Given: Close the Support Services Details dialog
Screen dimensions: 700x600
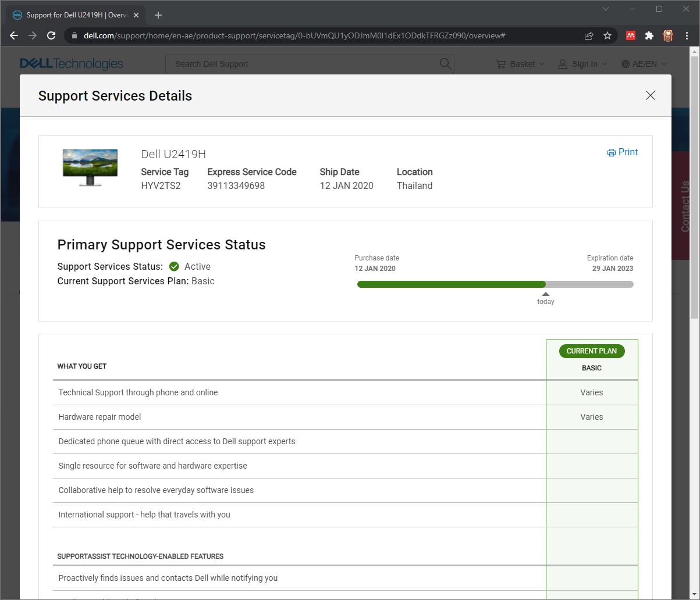Looking at the screenshot, I should 651,96.
